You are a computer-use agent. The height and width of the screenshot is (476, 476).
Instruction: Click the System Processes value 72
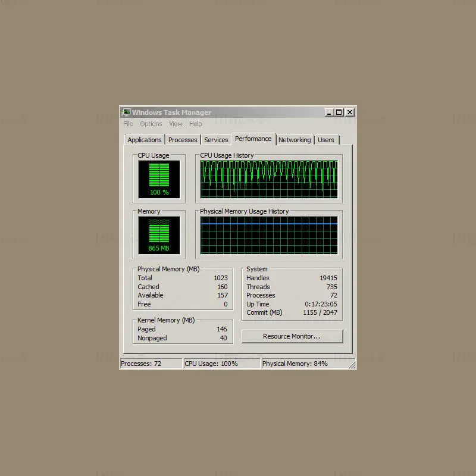pos(334,295)
